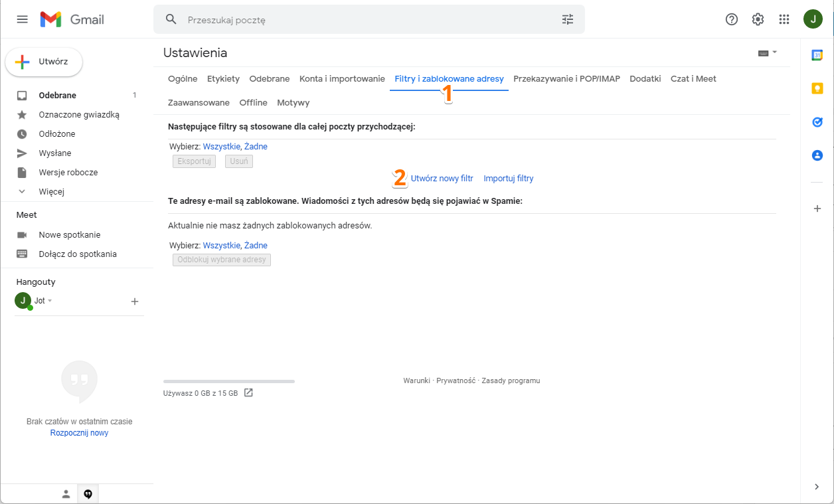Open the Motywy settings tab
The width and height of the screenshot is (834, 504).
(293, 102)
